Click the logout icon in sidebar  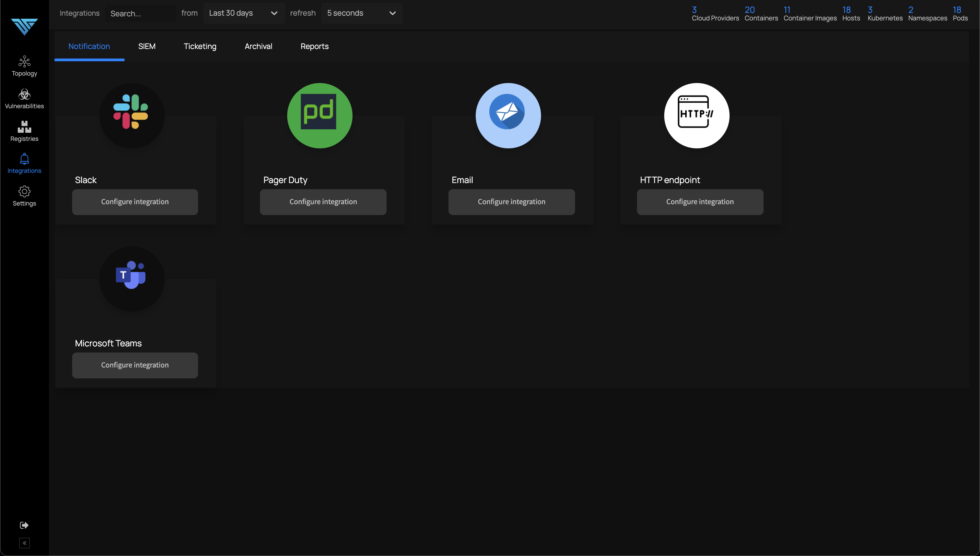(24, 525)
